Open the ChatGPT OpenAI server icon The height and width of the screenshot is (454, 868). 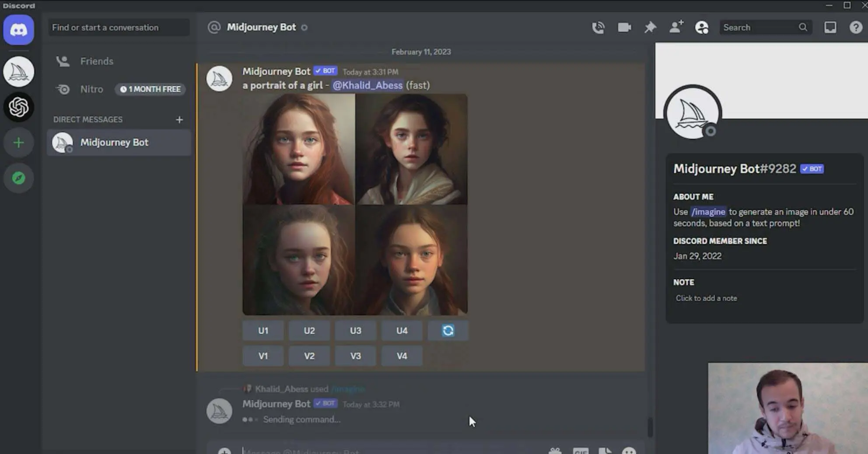[18, 107]
